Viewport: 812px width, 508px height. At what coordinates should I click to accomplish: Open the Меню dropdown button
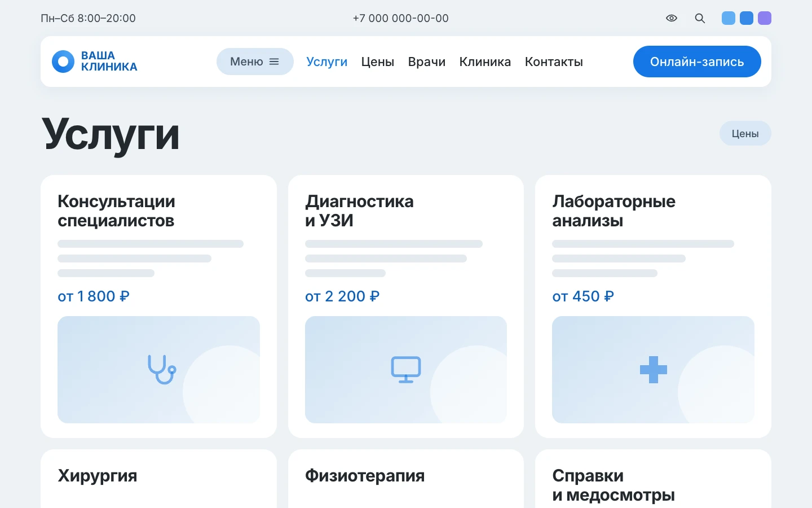point(255,62)
